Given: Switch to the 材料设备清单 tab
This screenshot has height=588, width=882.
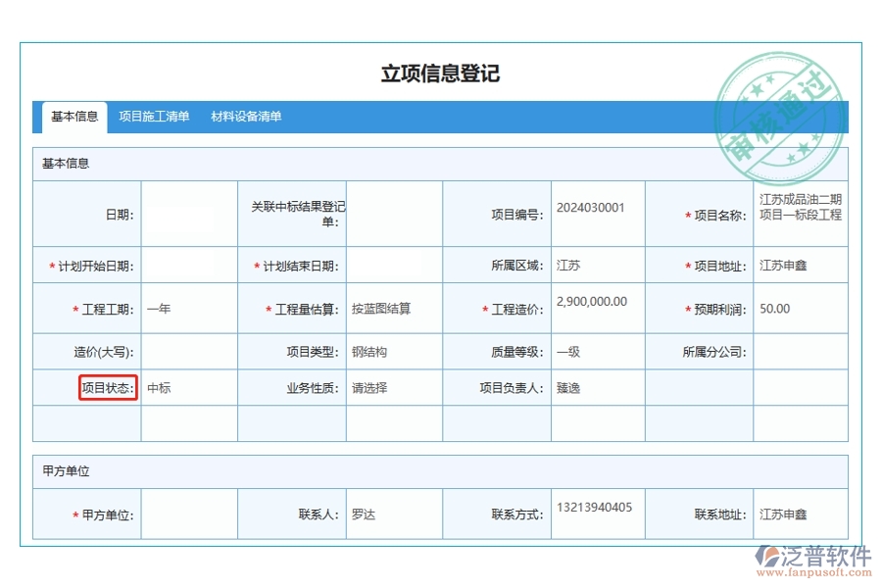Looking at the screenshot, I should (x=245, y=117).
